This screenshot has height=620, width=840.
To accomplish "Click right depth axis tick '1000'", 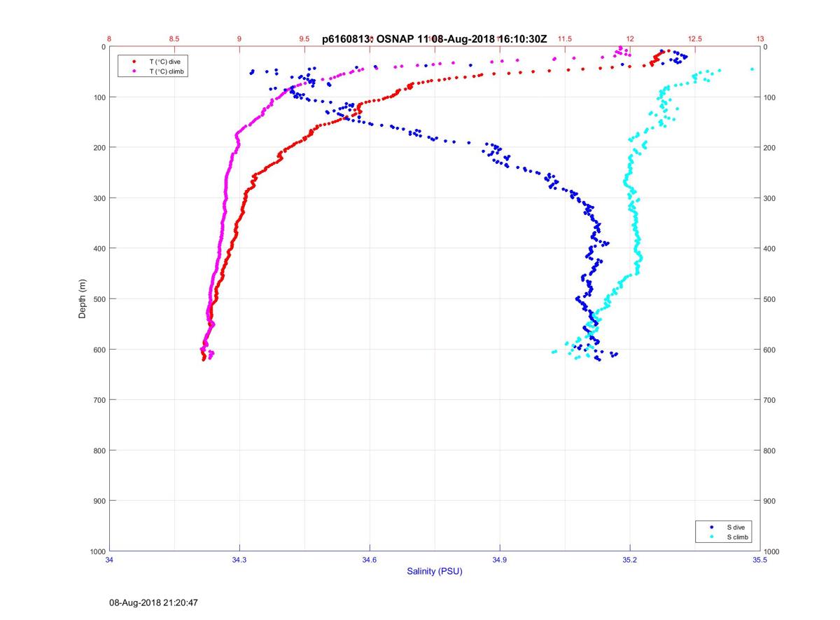I will tap(772, 552).
